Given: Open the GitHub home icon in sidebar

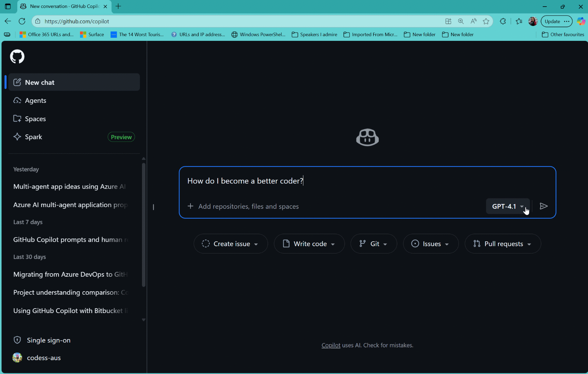Looking at the screenshot, I should click(17, 56).
